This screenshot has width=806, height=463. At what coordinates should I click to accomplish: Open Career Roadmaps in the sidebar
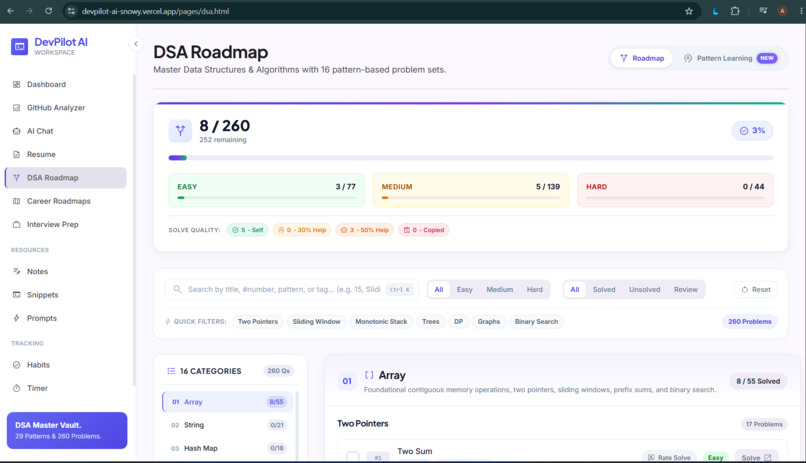point(66,201)
